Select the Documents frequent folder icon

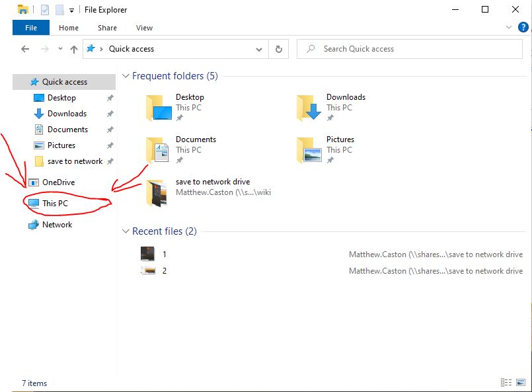pos(157,150)
